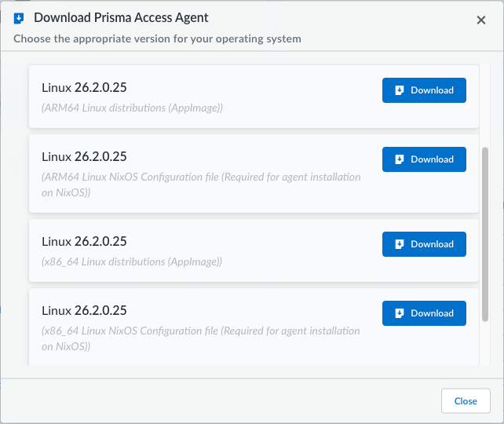Click download arrow icon for x86_64 NixOS configuration
This screenshot has height=424, width=504.
pyautogui.click(x=400, y=313)
